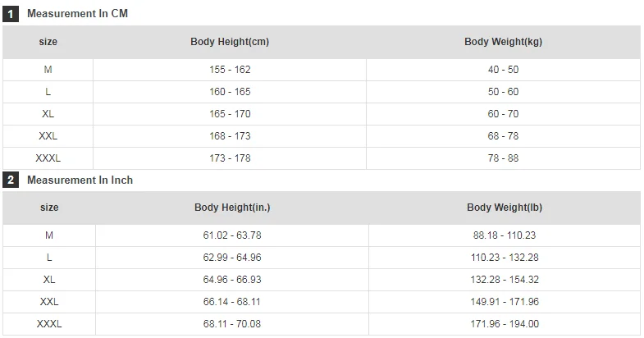
Task: Click the number 2 badge icon
Action: tap(11, 180)
